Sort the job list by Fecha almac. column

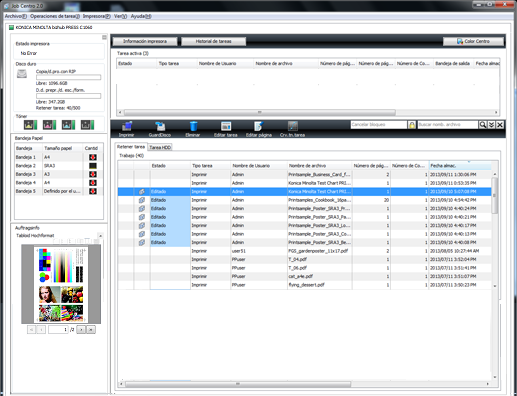(x=460, y=166)
